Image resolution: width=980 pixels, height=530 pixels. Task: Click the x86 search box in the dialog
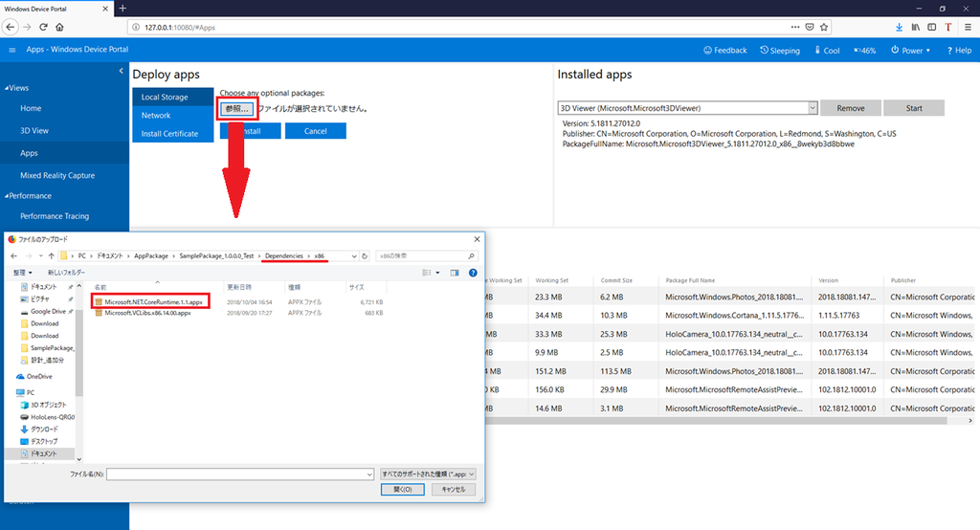click(x=427, y=255)
